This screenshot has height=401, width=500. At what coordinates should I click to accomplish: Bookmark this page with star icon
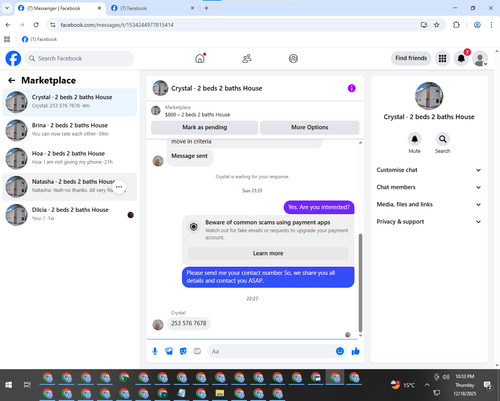point(437,25)
